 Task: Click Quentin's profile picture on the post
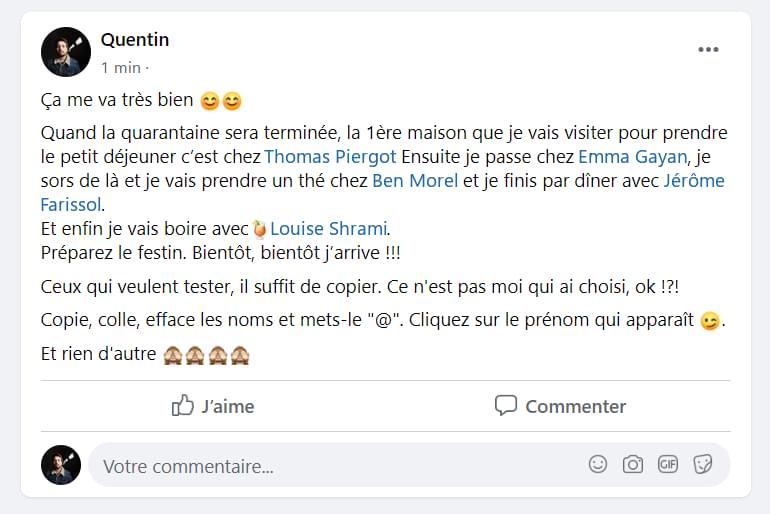point(66,52)
